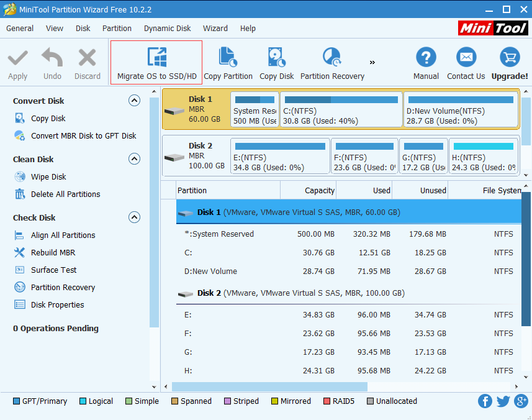This screenshot has height=420, width=532.
Task: Click the Apply checkmark icon
Action: click(17, 58)
